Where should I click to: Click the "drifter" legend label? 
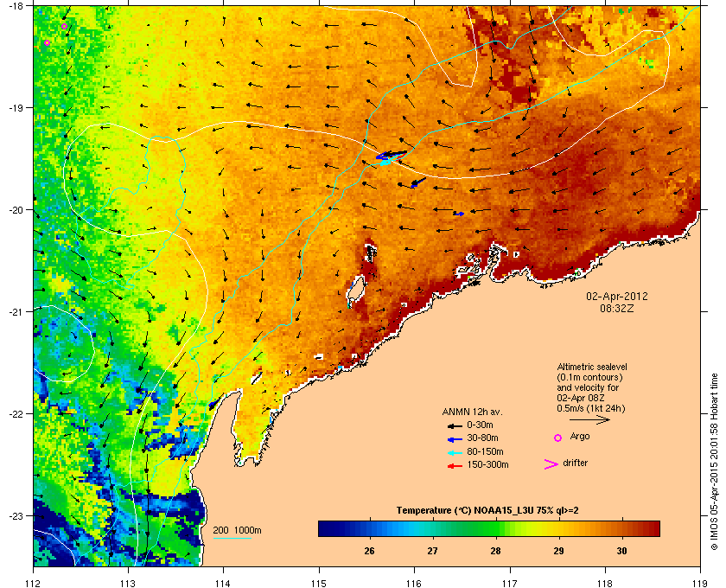575,463
